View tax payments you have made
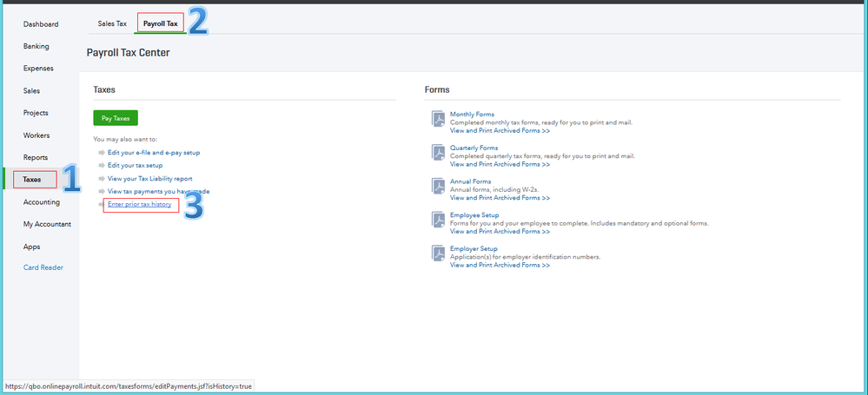 (x=158, y=191)
